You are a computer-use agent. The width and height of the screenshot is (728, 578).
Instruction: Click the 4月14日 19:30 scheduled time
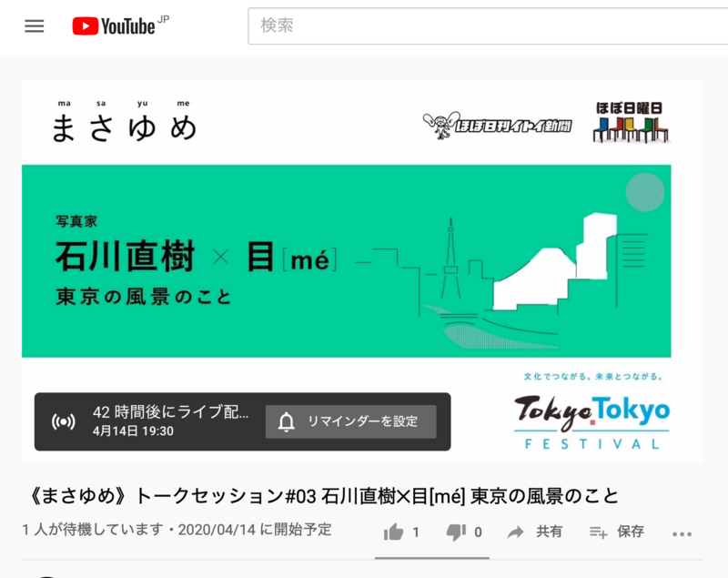tap(133, 431)
